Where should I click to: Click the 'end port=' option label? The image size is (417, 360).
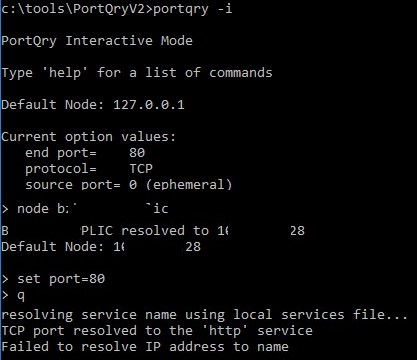[x=61, y=153]
